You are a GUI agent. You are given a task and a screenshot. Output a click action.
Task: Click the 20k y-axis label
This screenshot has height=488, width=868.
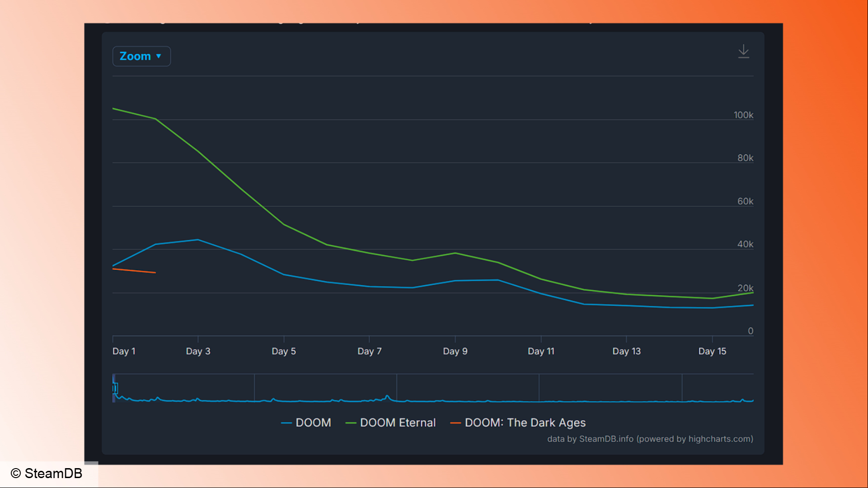(x=745, y=288)
